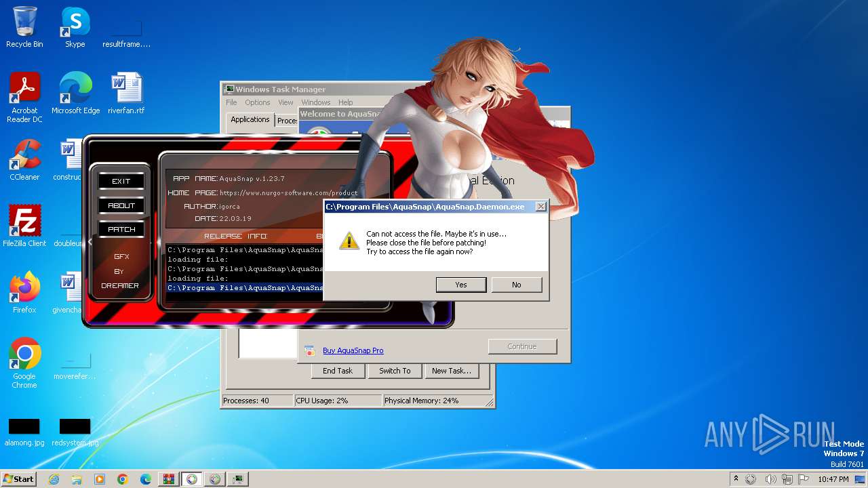Open the Help menu in Task Manager

click(346, 102)
